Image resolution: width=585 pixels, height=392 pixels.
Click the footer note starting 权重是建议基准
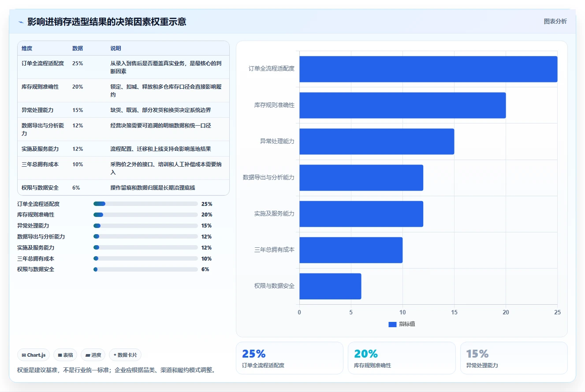(x=117, y=370)
